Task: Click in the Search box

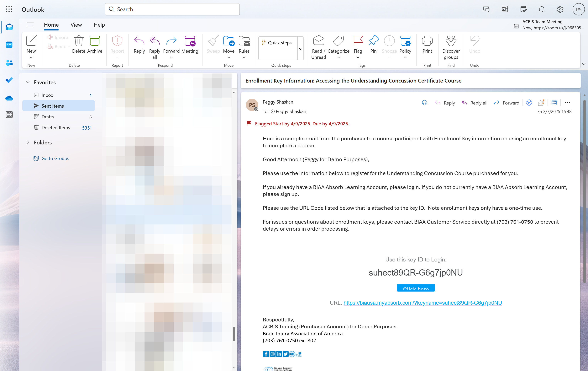Action: (172, 9)
